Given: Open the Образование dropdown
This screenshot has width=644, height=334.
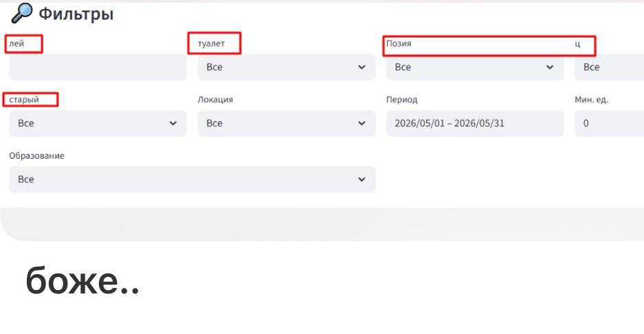Looking at the screenshot, I should pyautogui.click(x=192, y=179).
